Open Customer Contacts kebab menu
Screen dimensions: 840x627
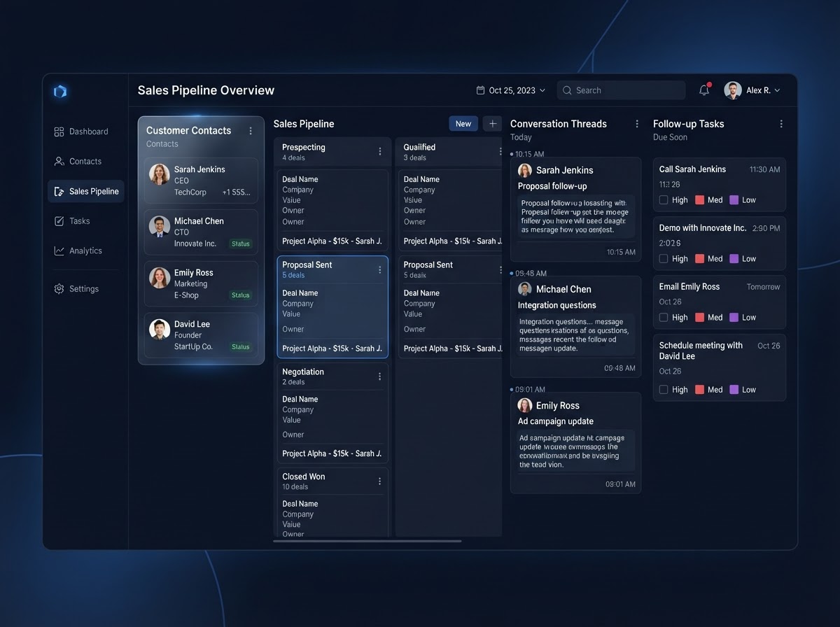[251, 131]
